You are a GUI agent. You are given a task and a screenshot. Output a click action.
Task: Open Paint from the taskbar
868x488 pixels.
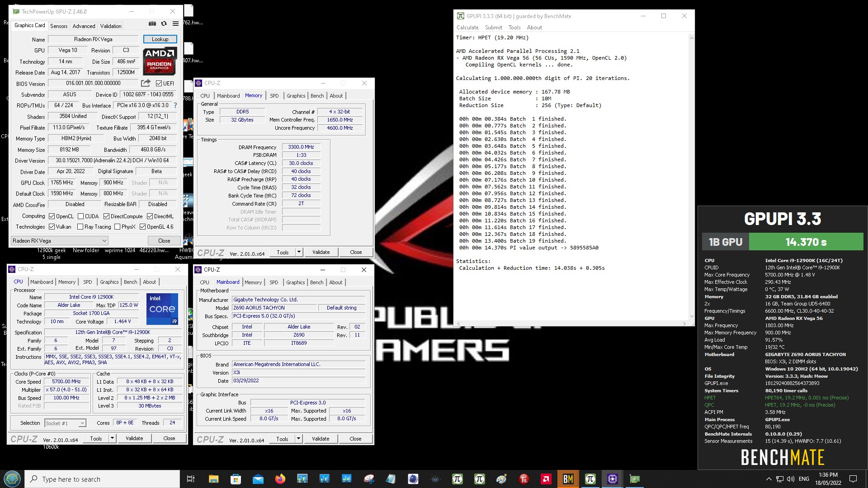tap(501, 479)
